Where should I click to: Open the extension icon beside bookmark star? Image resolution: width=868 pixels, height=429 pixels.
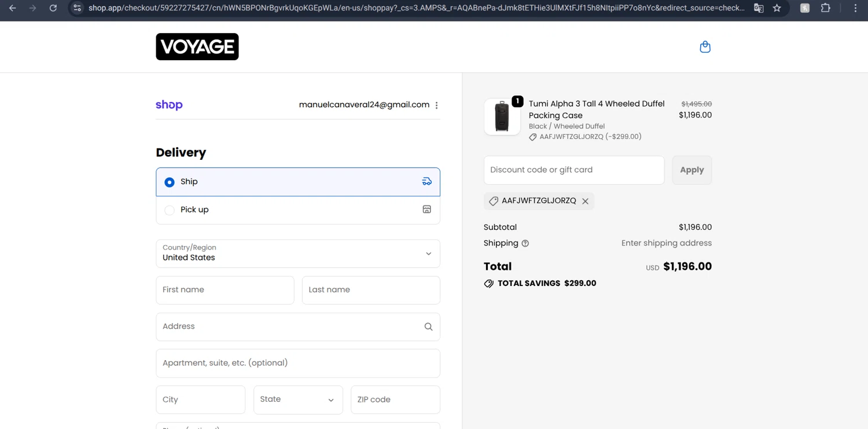(805, 8)
